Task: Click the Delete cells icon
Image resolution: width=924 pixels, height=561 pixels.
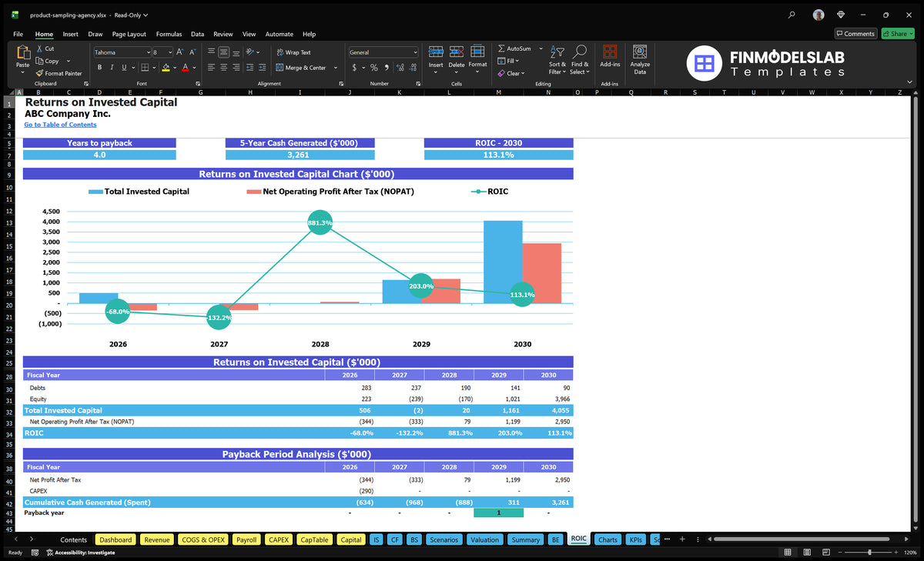Action: point(457,52)
